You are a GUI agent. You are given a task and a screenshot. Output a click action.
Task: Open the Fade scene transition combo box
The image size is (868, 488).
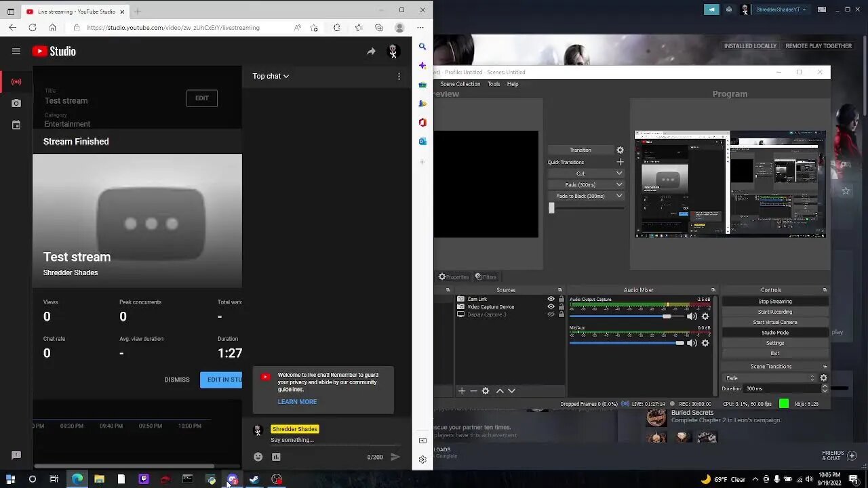point(770,378)
